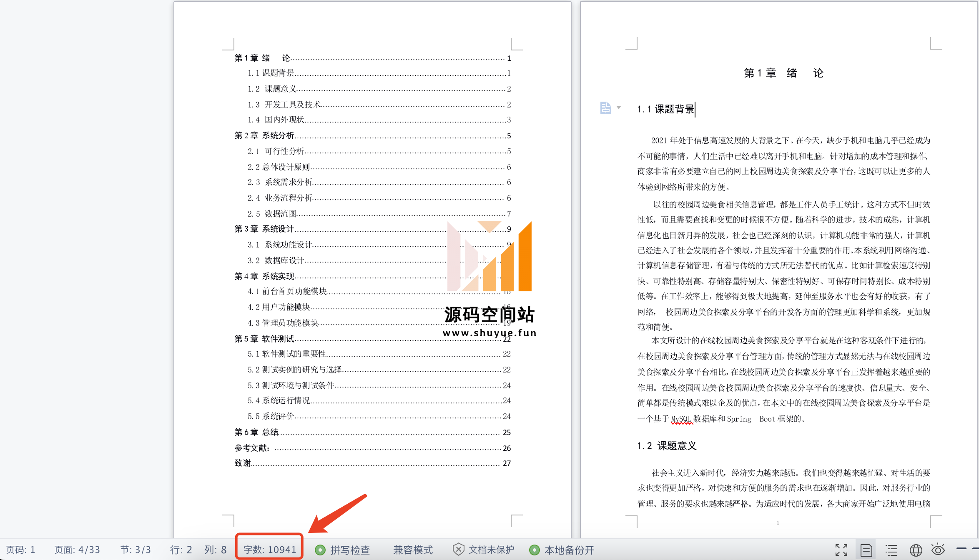Open TOC entry 2.2 总体设计原则
979x560 pixels.
pos(379,167)
